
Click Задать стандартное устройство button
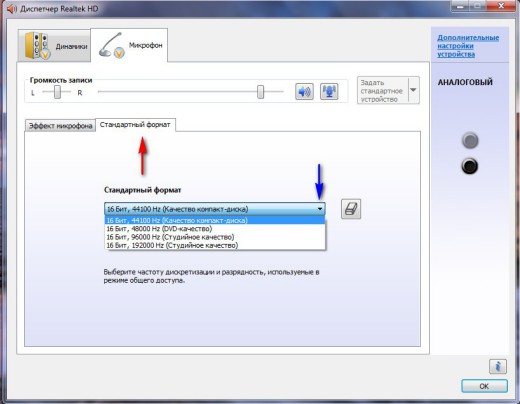383,90
